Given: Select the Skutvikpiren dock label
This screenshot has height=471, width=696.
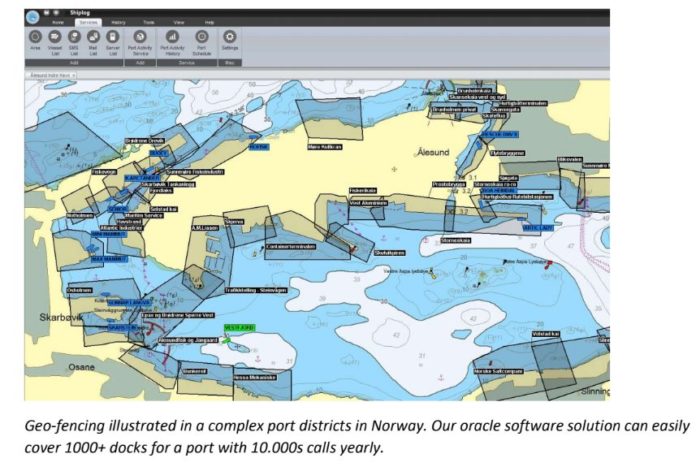Looking at the screenshot, I should (389, 253).
